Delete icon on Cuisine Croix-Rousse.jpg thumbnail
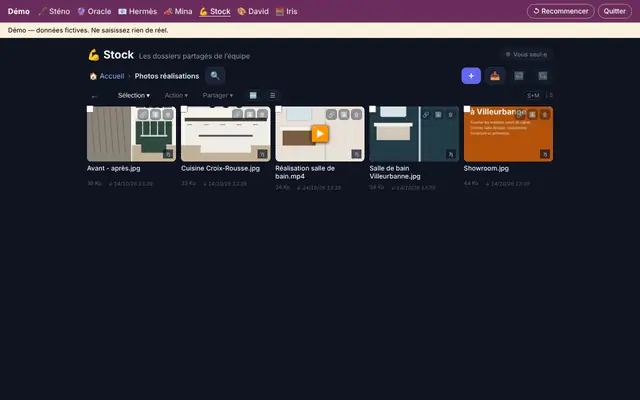This screenshot has height=400, width=640. tap(262, 115)
